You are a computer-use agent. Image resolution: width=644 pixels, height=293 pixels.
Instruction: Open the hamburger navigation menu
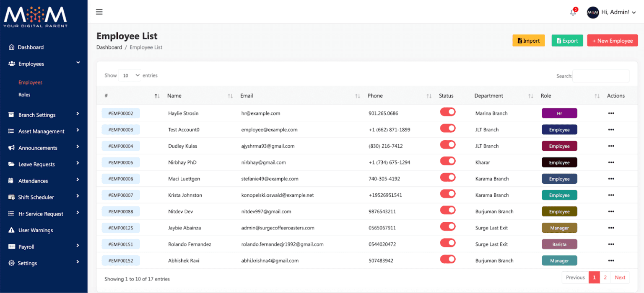click(x=99, y=12)
